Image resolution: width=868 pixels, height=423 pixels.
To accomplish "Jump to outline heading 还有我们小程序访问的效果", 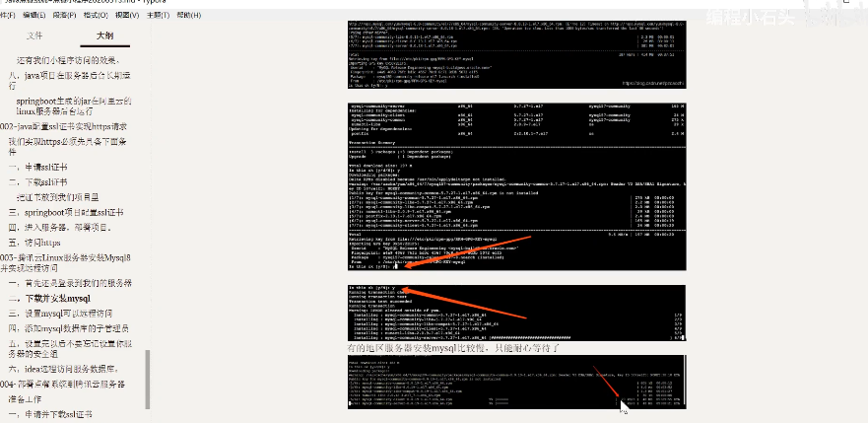I will (x=69, y=60).
